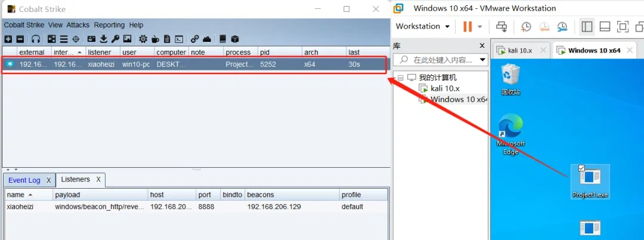Switch to Target Table crosshair icon

(x=76, y=39)
